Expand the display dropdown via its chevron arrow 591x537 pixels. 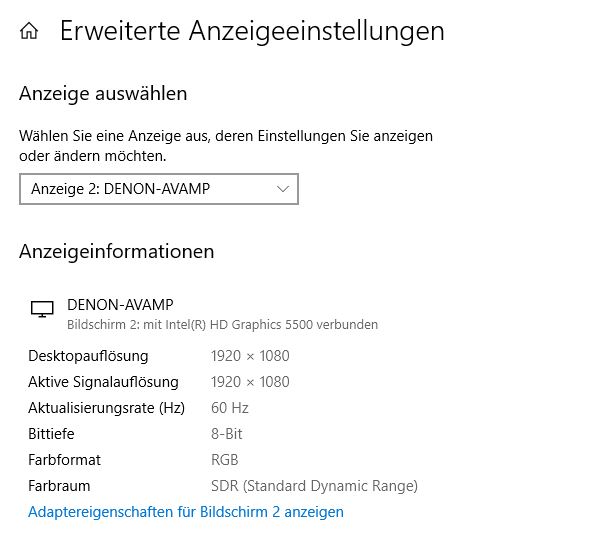click(x=283, y=189)
